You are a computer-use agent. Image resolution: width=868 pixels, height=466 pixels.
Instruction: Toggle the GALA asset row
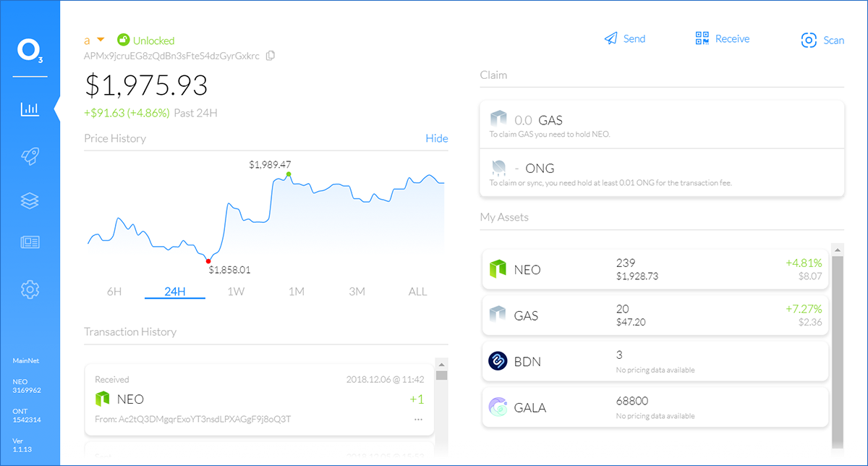[x=655, y=407]
